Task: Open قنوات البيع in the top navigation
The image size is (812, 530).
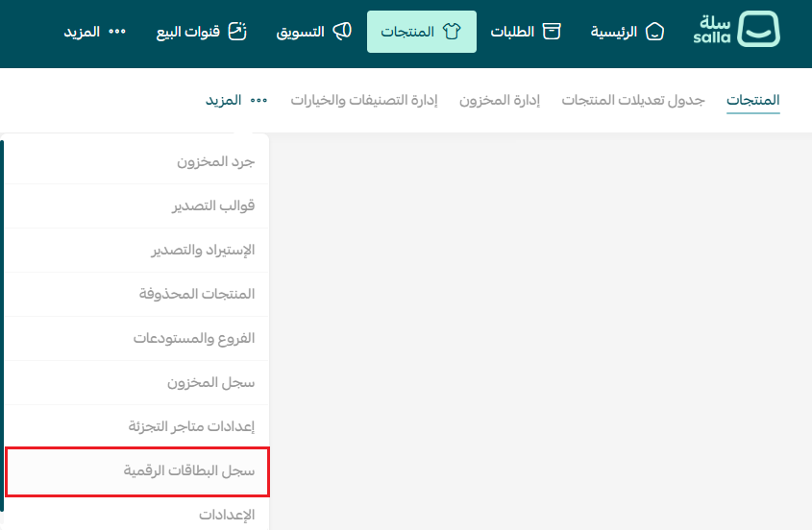Action: click(x=202, y=32)
